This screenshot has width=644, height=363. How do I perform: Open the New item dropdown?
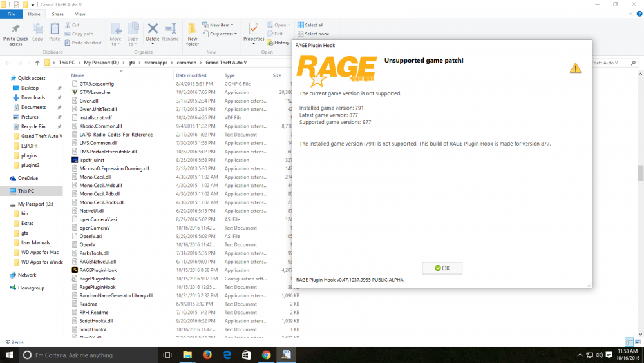pyautogui.click(x=218, y=25)
